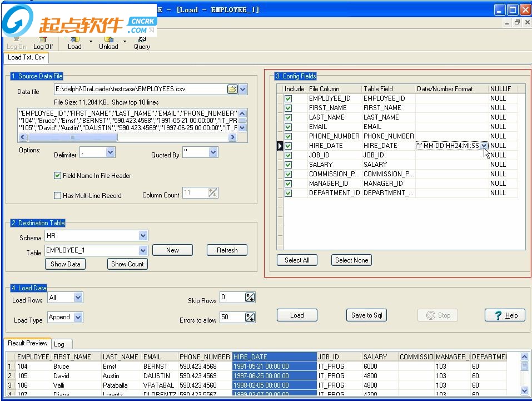Click the file preview horizontal scrollbar
Screen dimensions: 532x401
[72, 137]
